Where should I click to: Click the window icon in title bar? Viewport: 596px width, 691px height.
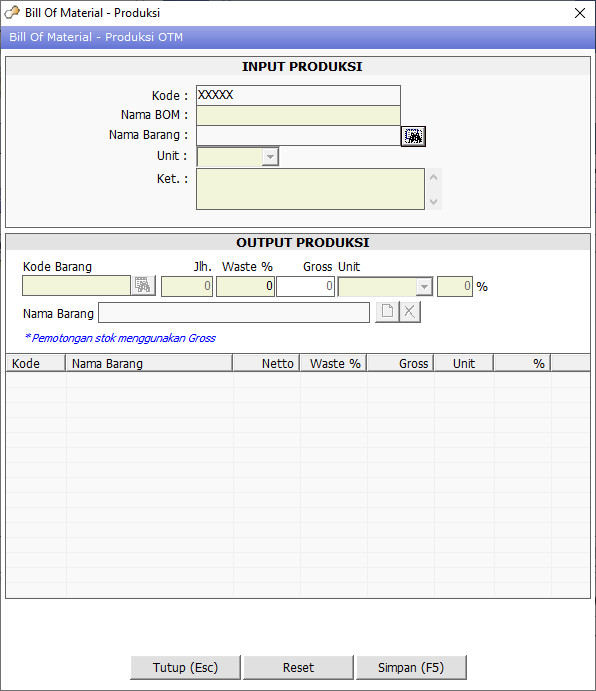[12, 13]
